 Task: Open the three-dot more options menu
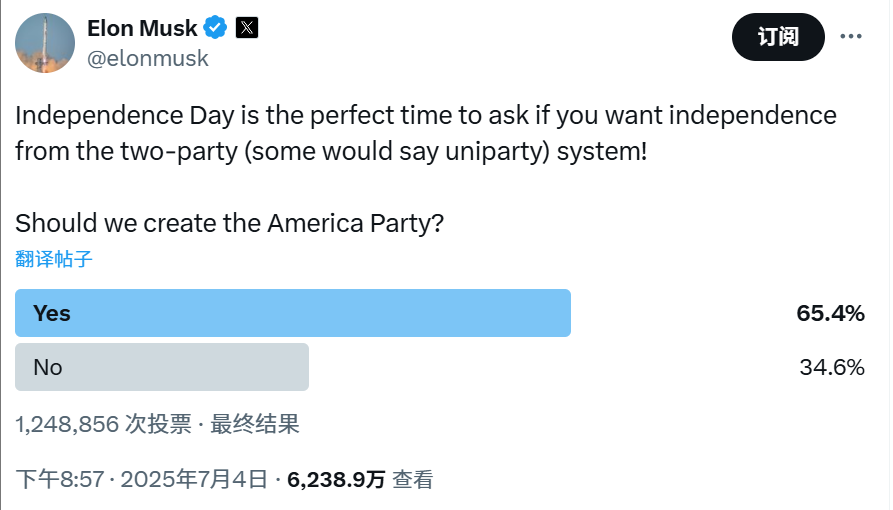click(850, 37)
